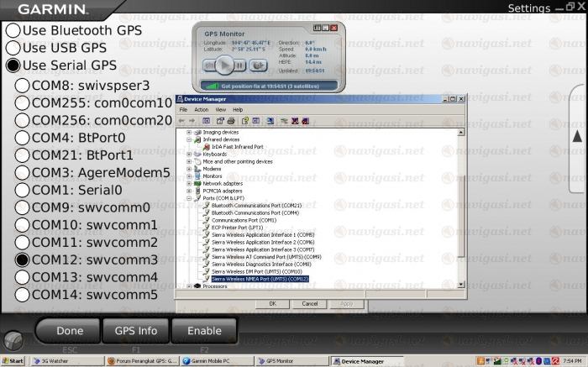Click the Back arrow in Device Manager toolbar
The width and height of the screenshot is (588, 367).
pyautogui.click(x=182, y=121)
